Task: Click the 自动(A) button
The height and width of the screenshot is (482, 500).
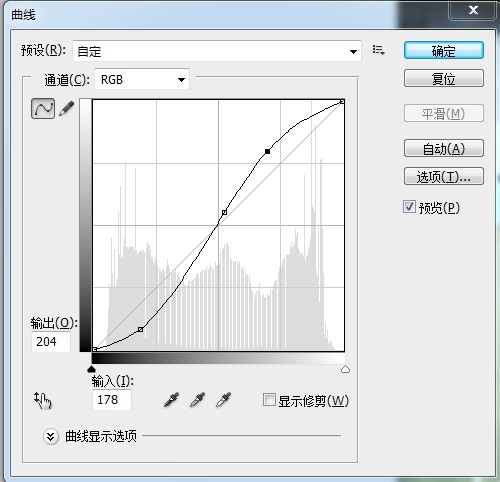Action: (444, 148)
